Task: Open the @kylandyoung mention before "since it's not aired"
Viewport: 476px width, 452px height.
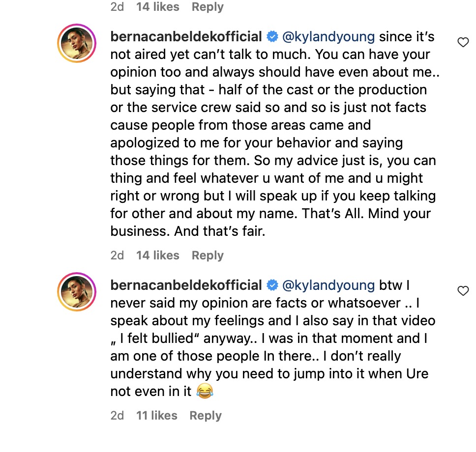Action: (x=329, y=37)
